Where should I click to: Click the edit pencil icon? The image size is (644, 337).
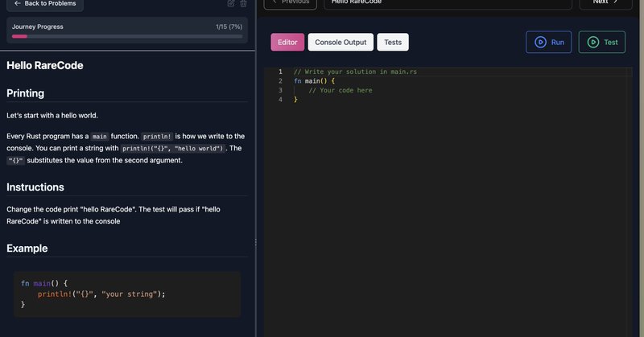point(231,3)
